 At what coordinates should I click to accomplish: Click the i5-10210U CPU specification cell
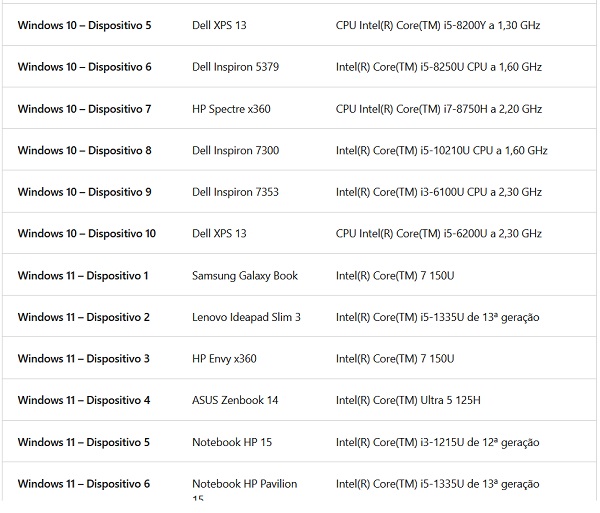click(442, 150)
